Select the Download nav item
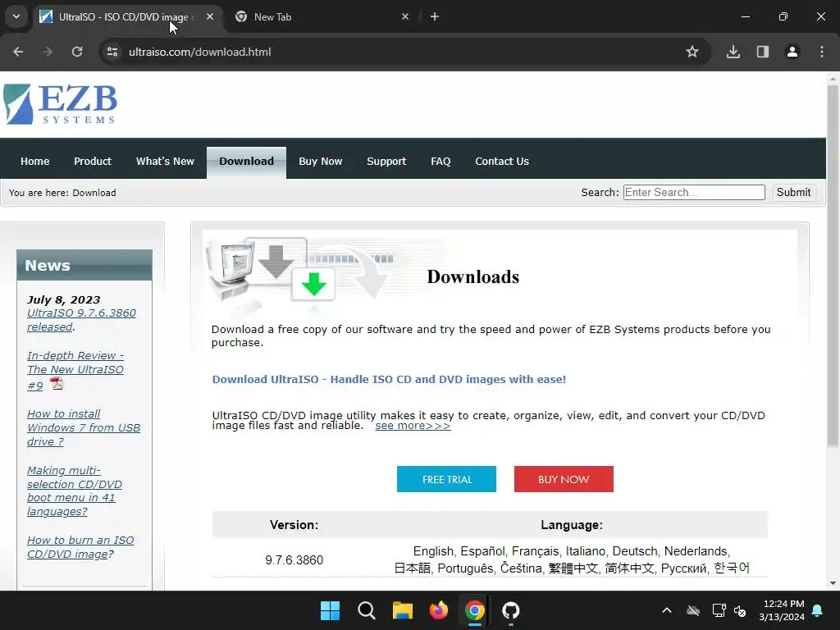840x630 pixels. pyautogui.click(x=246, y=162)
